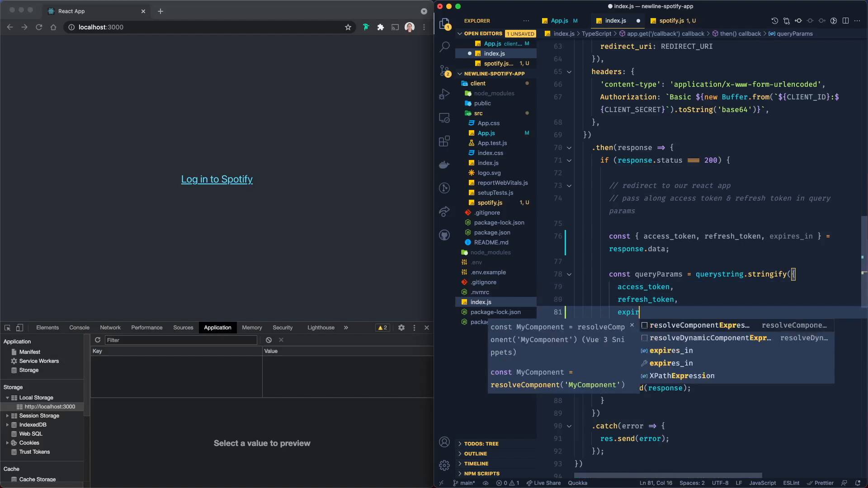Select the inspect element tool in DevTools
Viewport: 868px width, 488px height.
click(7, 328)
